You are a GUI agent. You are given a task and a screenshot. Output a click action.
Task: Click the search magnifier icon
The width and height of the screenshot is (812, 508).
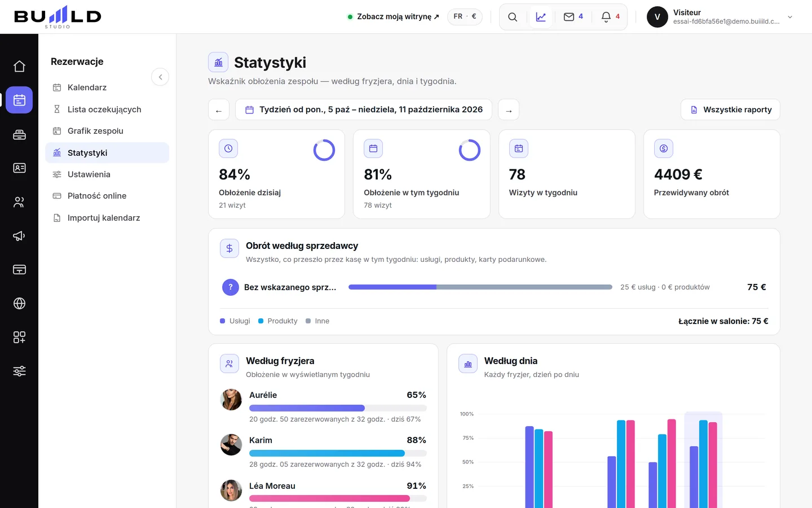pyautogui.click(x=513, y=17)
